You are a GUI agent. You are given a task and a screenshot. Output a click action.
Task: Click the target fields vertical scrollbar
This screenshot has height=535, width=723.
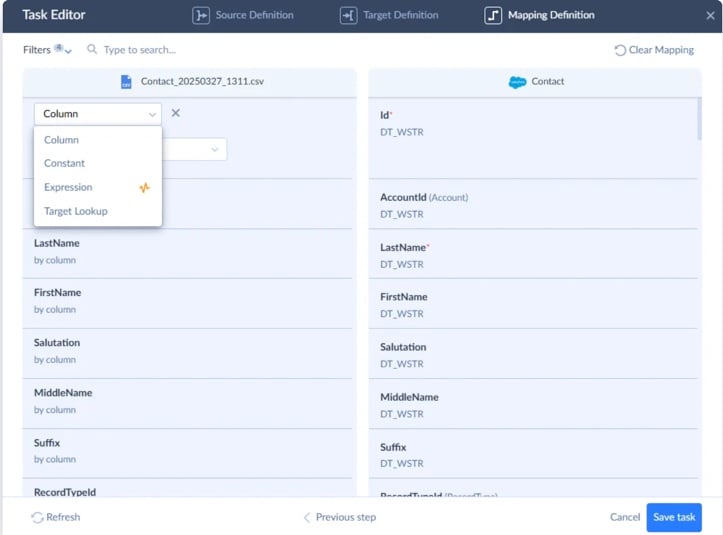[x=699, y=119]
